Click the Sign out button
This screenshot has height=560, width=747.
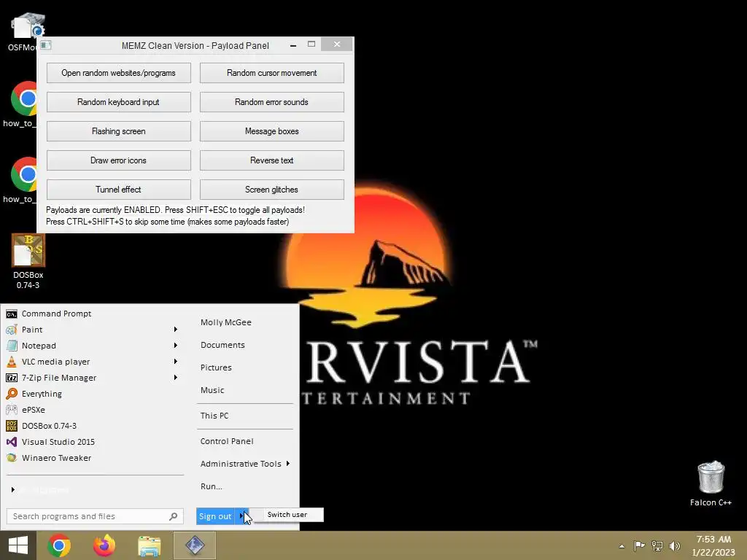pos(215,516)
